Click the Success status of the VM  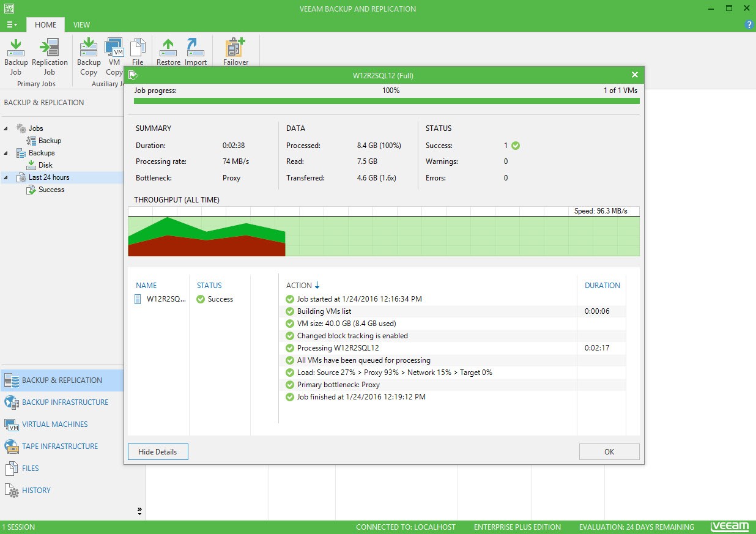(215, 299)
